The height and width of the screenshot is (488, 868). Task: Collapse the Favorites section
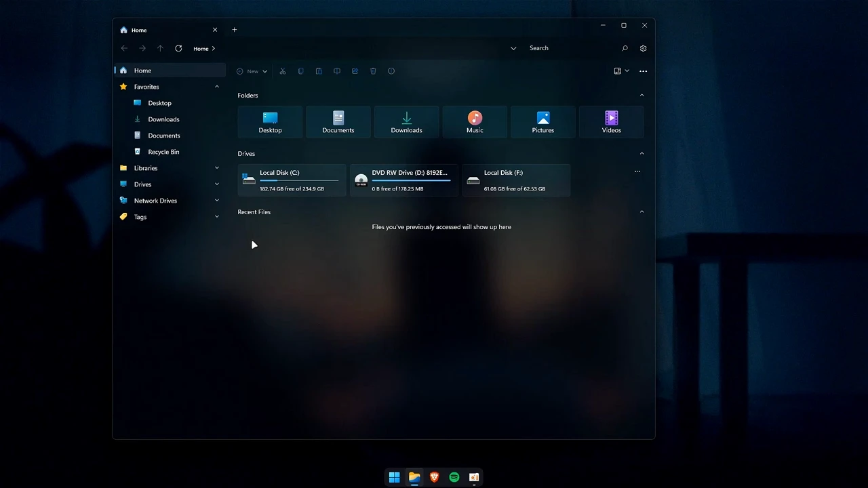pos(216,87)
